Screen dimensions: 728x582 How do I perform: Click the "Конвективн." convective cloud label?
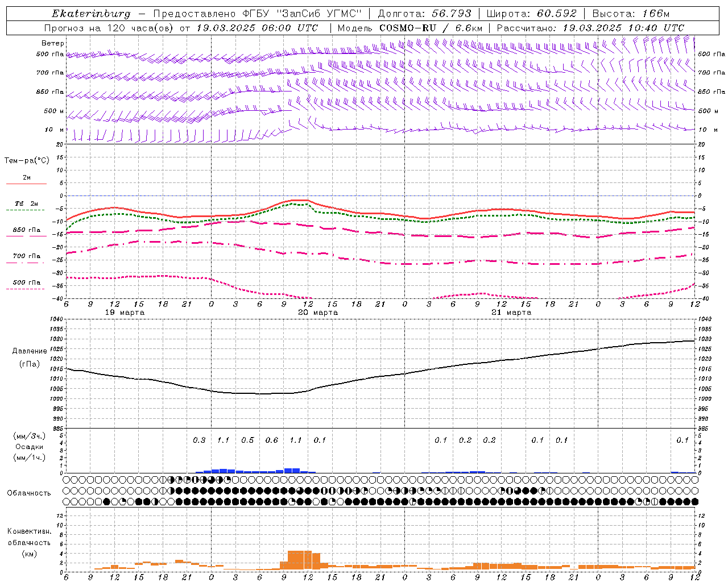[29, 531]
